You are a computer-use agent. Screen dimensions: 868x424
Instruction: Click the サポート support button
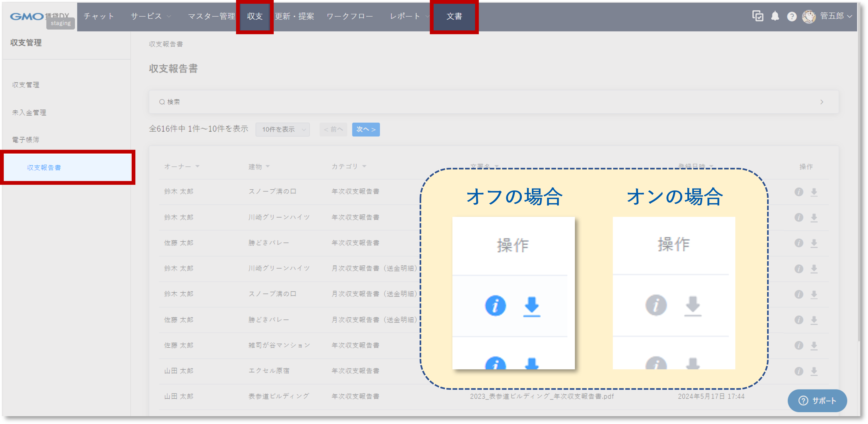pos(817,401)
